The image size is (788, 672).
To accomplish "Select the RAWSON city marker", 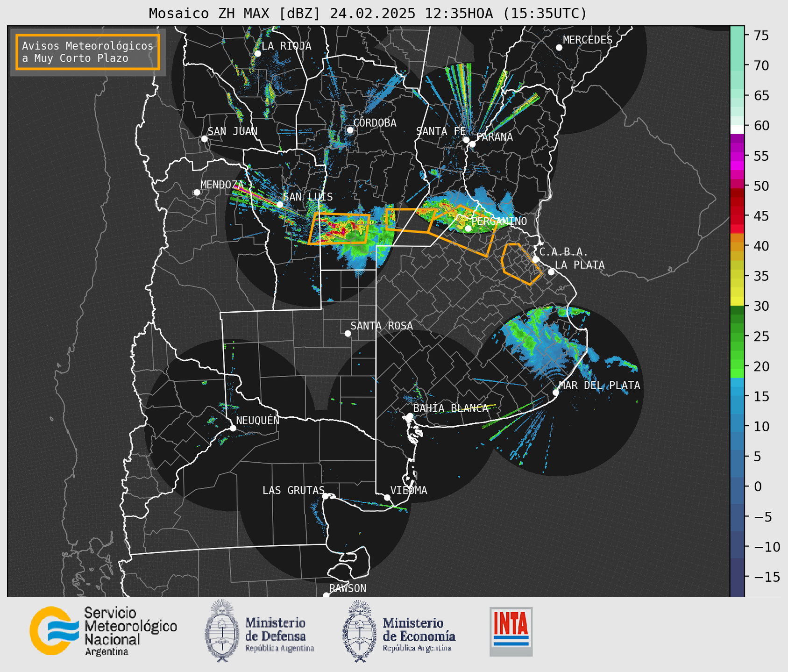I will pyautogui.click(x=326, y=595).
